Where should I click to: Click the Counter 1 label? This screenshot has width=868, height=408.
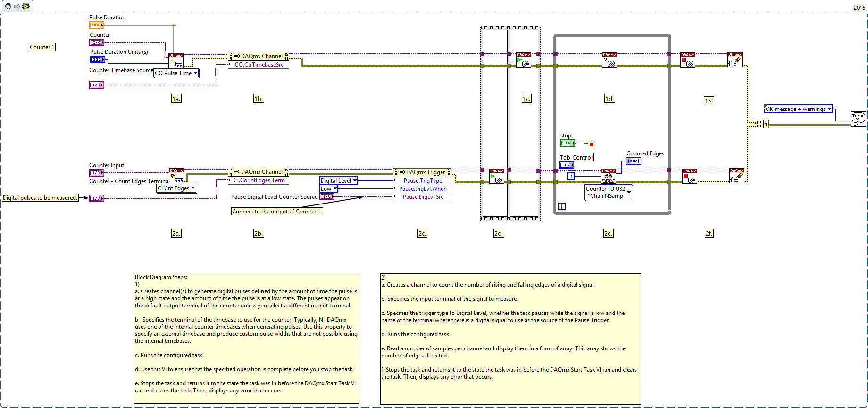[42, 47]
